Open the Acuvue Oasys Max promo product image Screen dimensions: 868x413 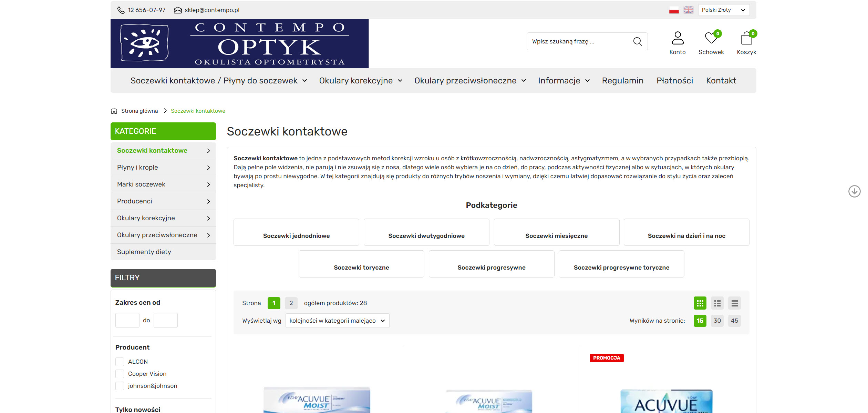(x=666, y=401)
